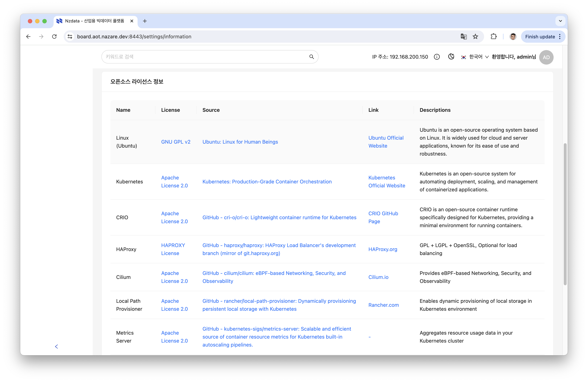This screenshot has width=588, height=382.
Task: Close the Nzdata tab
Action: [x=132, y=21]
